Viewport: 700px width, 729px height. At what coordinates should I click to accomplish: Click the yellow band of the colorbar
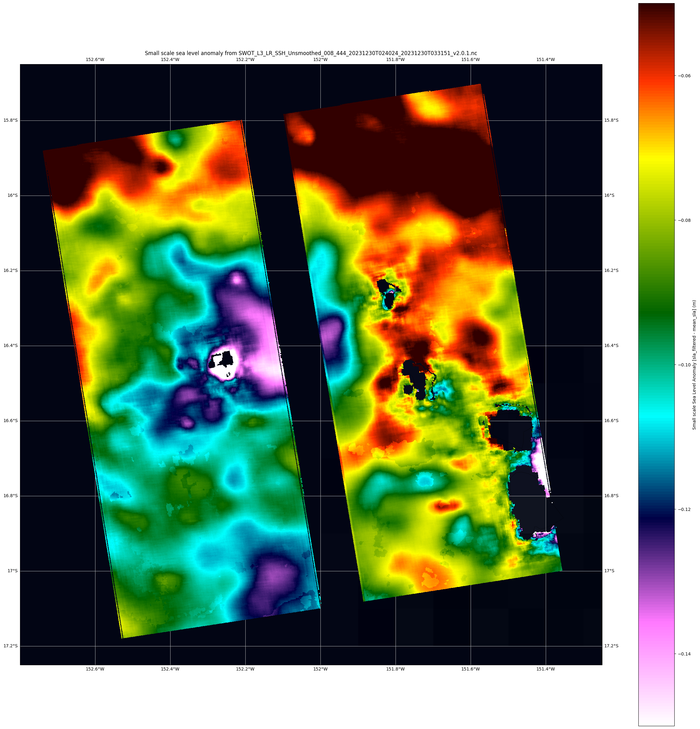click(656, 160)
